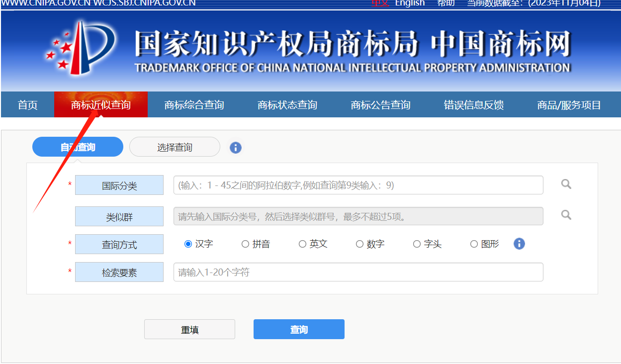Viewport: 621px width, 364px height.
Task: Select the 字头 radio option
Action: tap(417, 244)
